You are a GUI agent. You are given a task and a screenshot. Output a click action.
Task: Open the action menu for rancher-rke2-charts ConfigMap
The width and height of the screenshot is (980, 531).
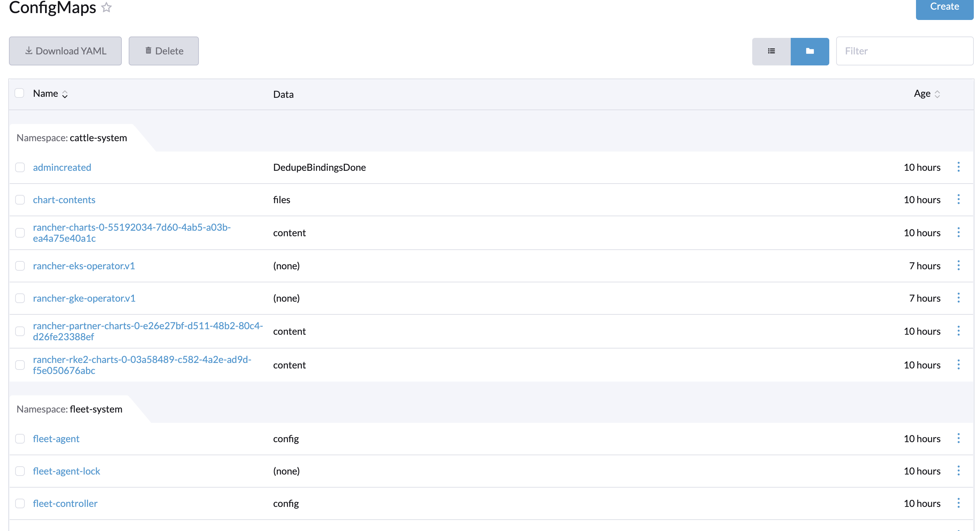pos(958,364)
